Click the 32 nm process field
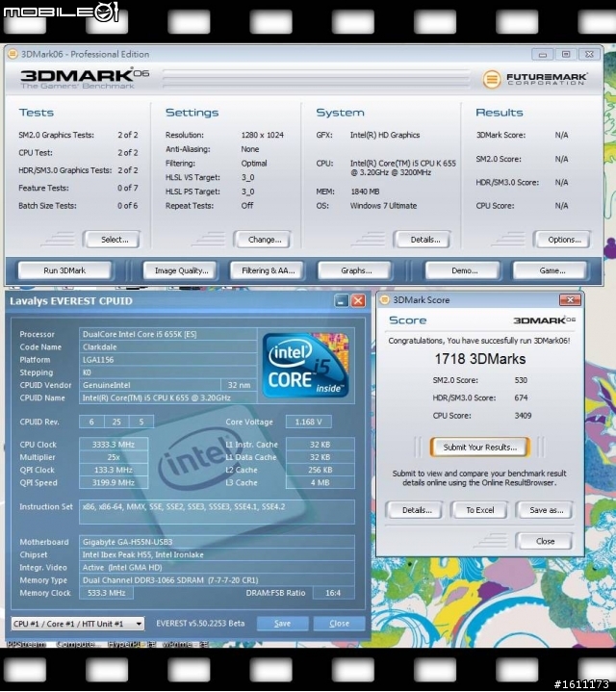Image resolution: width=616 pixels, height=692 pixels. pyautogui.click(x=239, y=385)
